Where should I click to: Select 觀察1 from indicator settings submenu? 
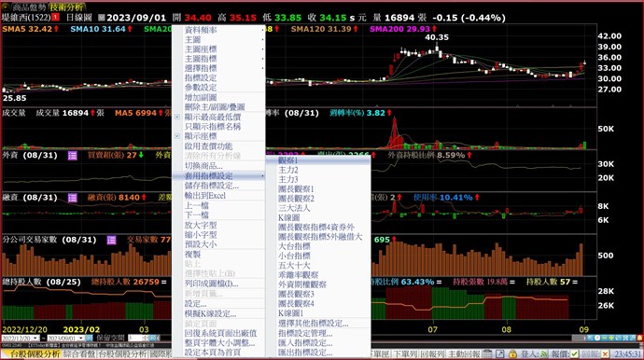pos(318,160)
